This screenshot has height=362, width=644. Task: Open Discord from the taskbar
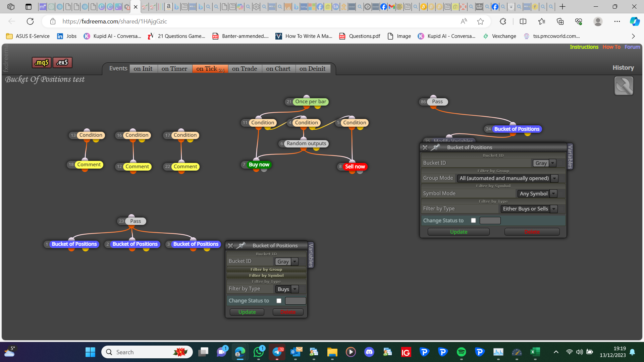click(x=369, y=352)
